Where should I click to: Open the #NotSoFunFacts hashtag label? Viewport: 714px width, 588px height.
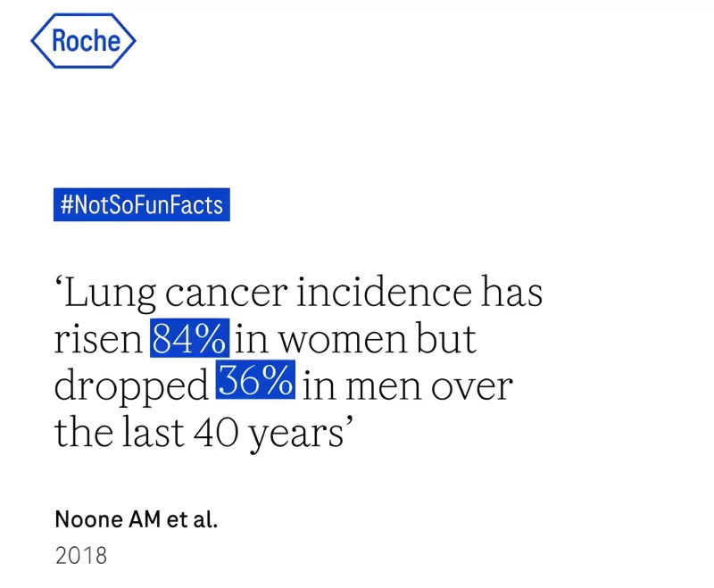pyautogui.click(x=141, y=206)
